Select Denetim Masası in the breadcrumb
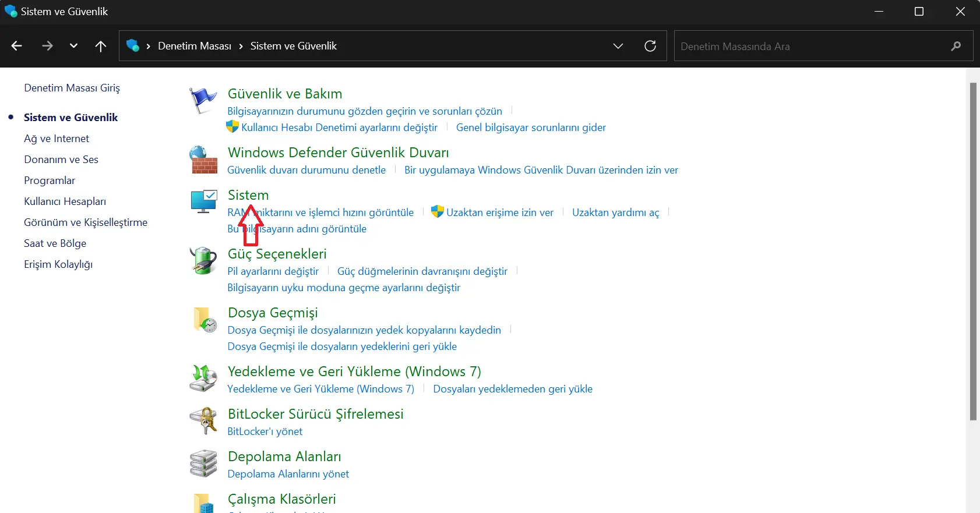980x513 pixels. click(x=195, y=46)
